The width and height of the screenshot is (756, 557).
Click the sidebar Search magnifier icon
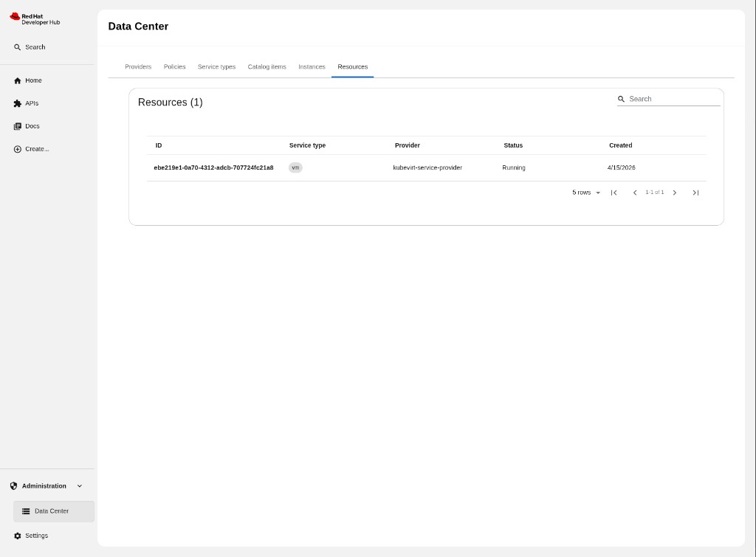18,47
